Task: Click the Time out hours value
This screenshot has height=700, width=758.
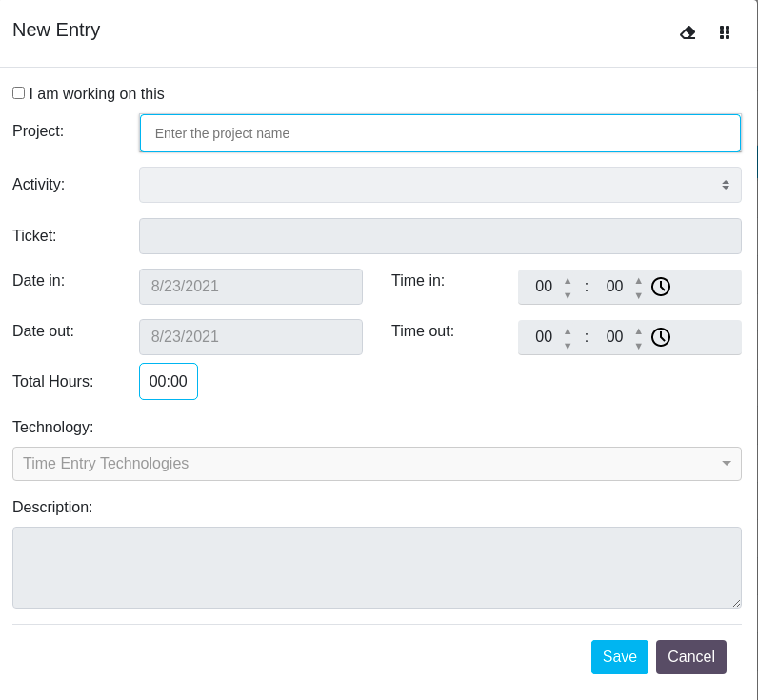Action: [x=544, y=336]
